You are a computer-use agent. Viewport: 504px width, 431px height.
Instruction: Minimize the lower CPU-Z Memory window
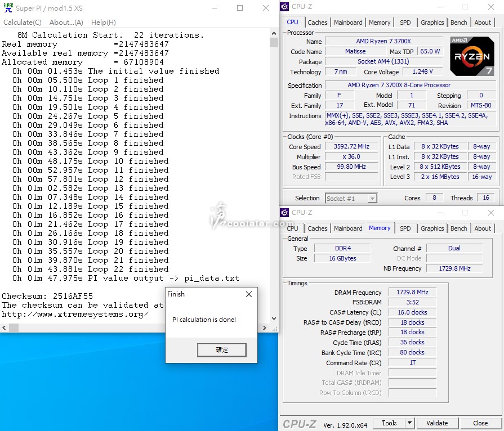click(440, 213)
